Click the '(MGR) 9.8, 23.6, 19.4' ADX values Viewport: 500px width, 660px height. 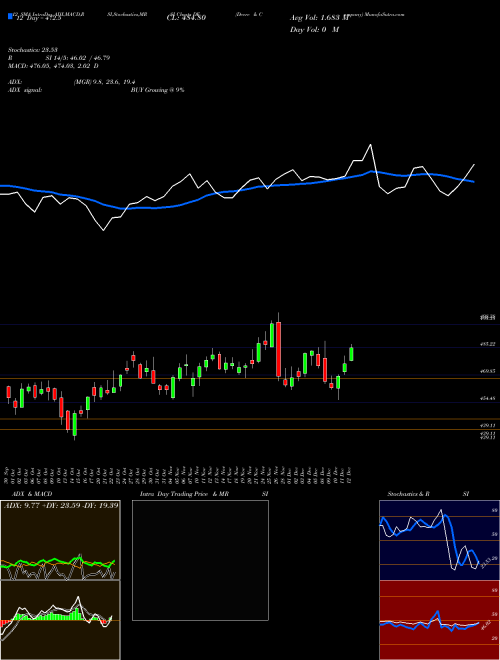[104, 82]
